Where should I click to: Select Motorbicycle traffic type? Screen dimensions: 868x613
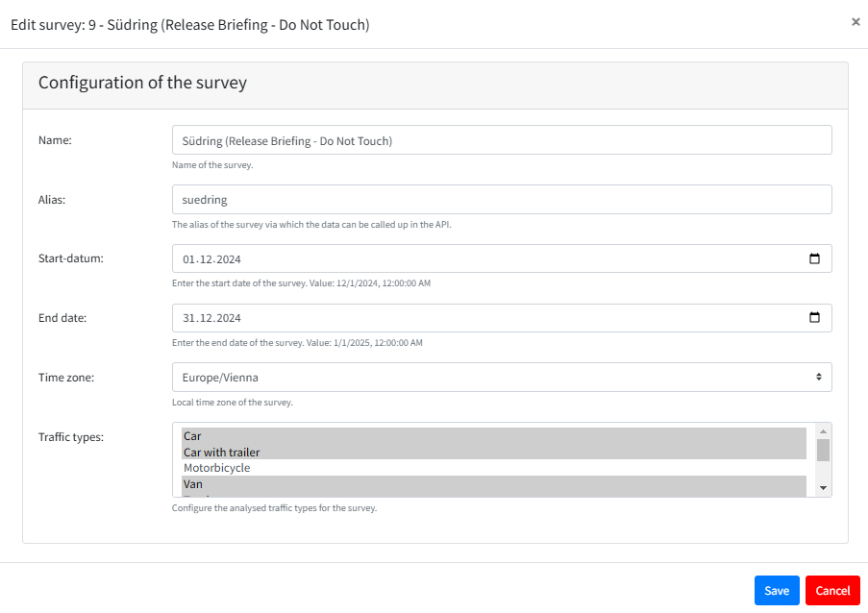point(494,468)
